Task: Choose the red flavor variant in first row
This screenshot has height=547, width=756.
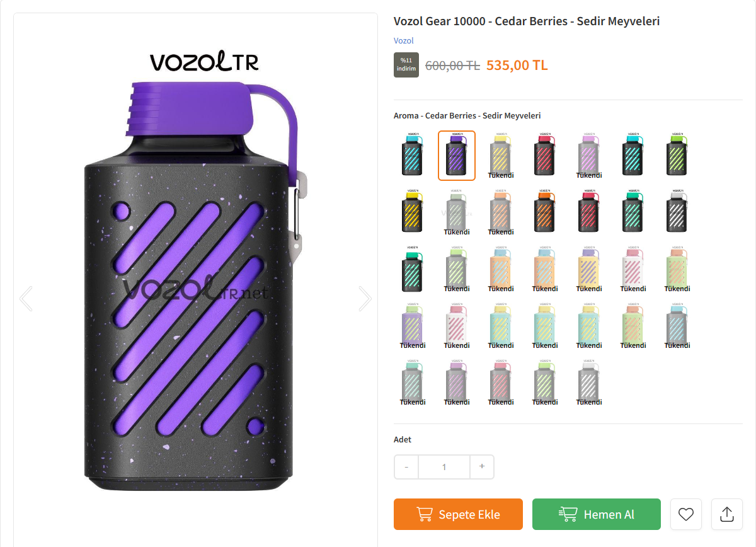Action: [x=545, y=156]
